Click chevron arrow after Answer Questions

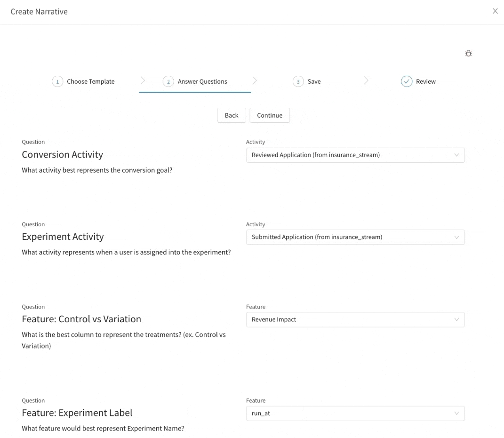(255, 81)
